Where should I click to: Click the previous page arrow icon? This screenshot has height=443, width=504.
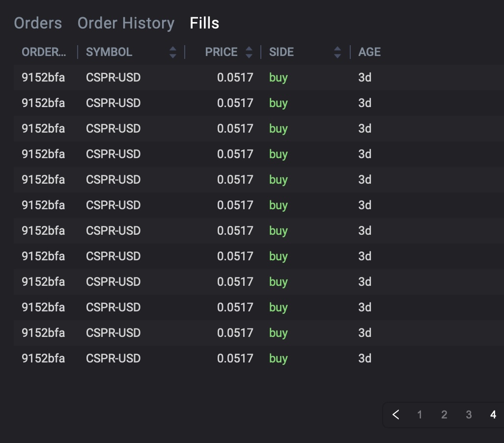pos(396,415)
